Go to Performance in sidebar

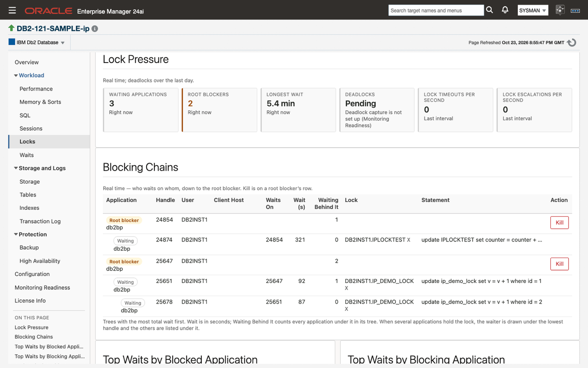tap(36, 89)
